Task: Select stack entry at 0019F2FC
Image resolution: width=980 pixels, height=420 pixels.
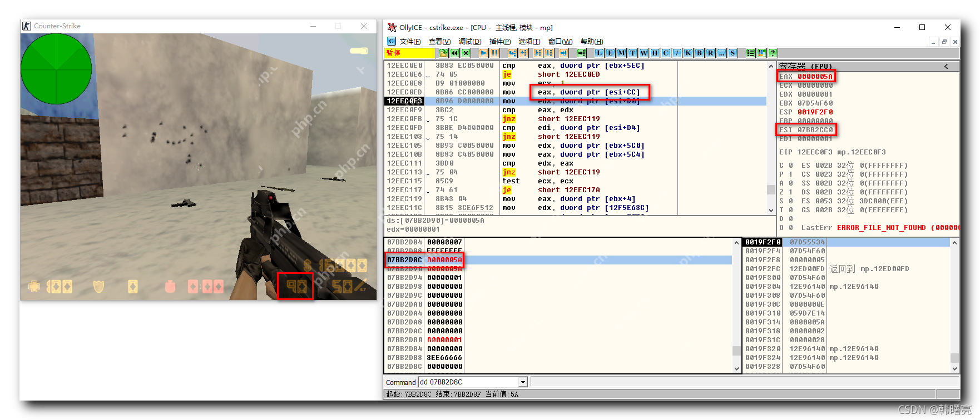Action: (x=847, y=269)
